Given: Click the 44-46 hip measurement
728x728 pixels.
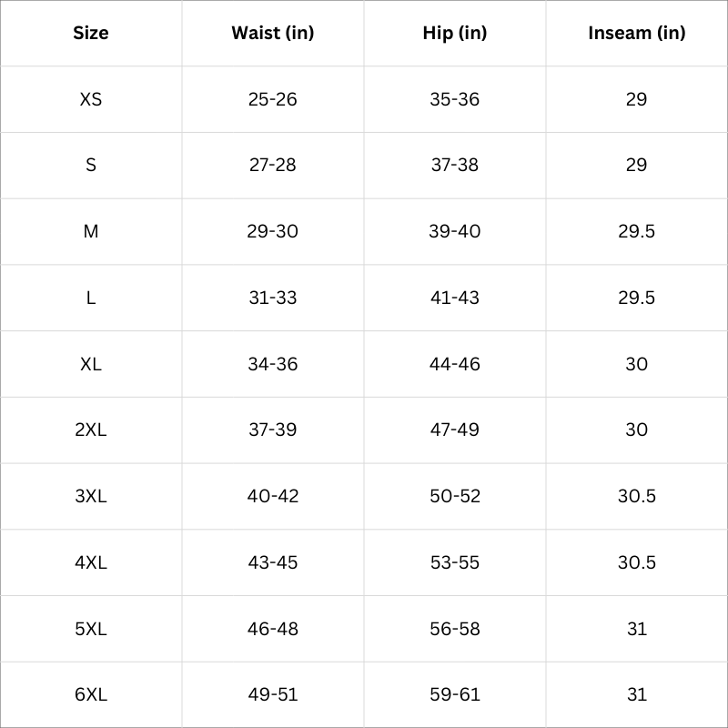Looking at the screenshot, I should pos(455,364).
